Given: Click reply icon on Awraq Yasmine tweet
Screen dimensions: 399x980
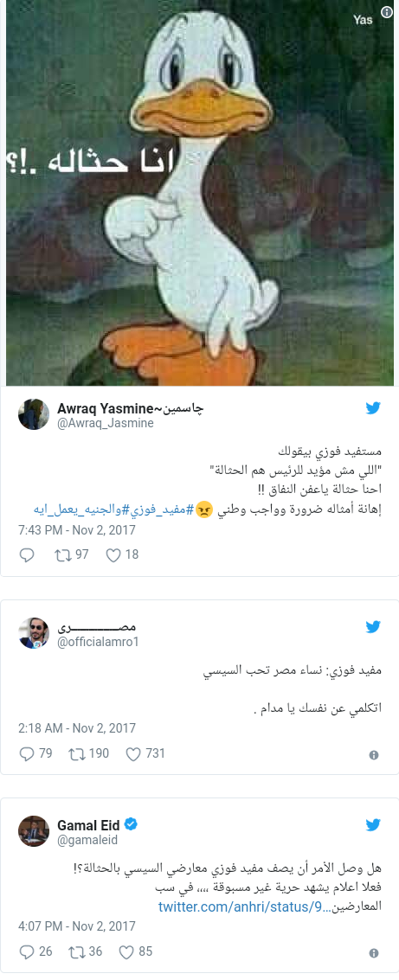Looking at the screenshot, I should coord(27,554).
